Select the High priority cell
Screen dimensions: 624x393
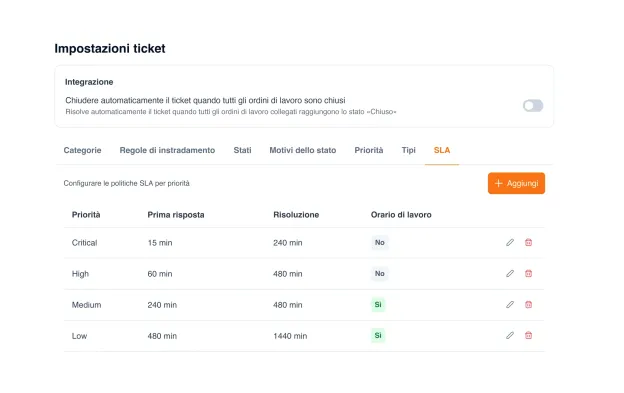coord(80,274)
